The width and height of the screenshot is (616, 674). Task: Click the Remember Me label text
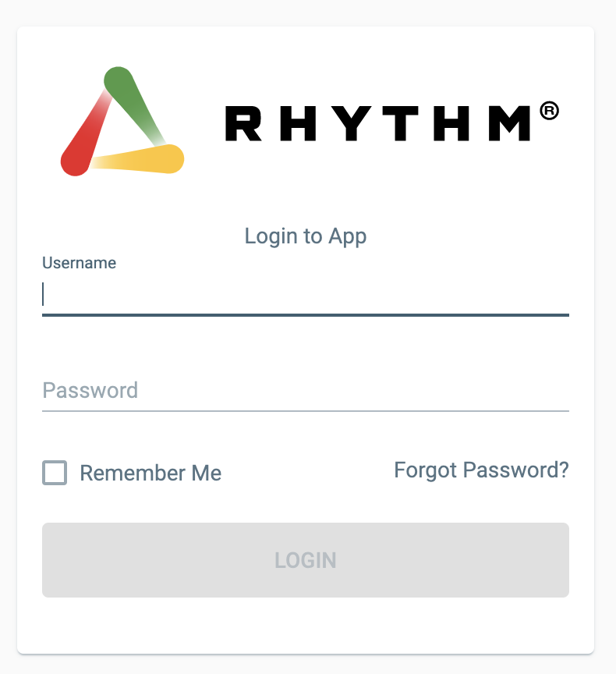pos(150,473)
